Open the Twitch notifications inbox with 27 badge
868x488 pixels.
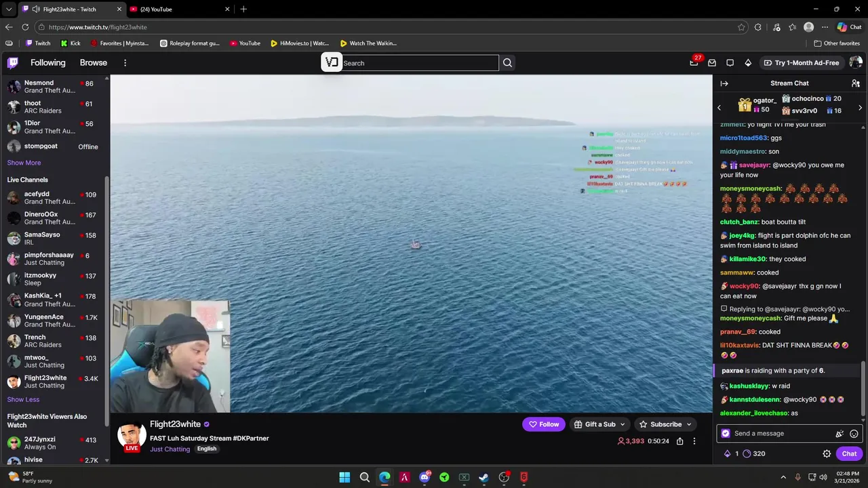pyautogui.click(x=694, y=62)
